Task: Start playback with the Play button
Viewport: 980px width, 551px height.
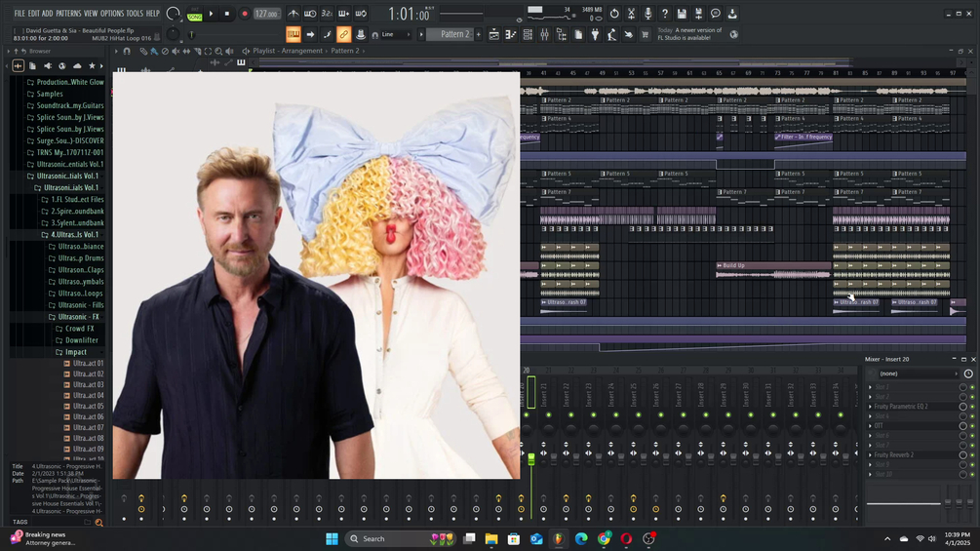Action: coord(212,13)
